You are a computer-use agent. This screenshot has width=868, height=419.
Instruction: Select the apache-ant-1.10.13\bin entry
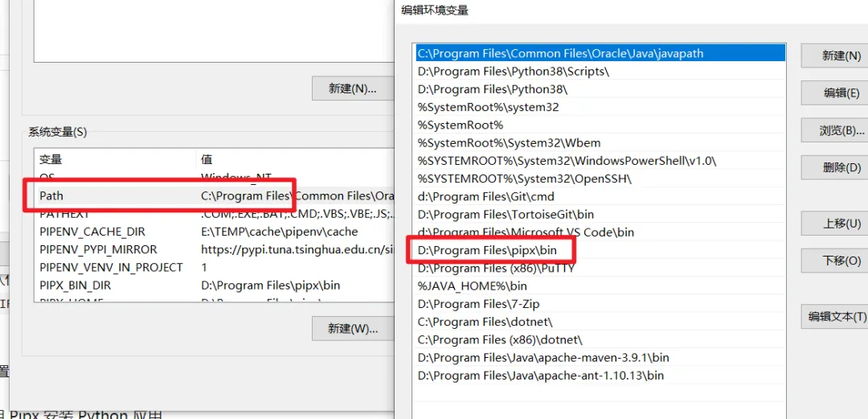click(600, 376)
